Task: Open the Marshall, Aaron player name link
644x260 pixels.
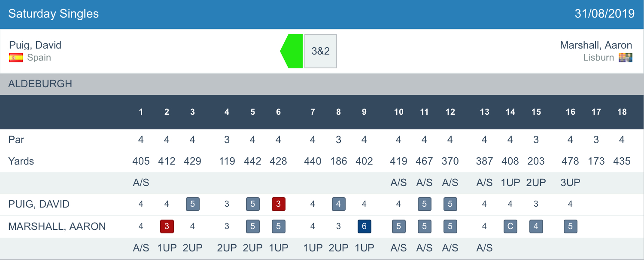Action: click(x=596, y=45)
